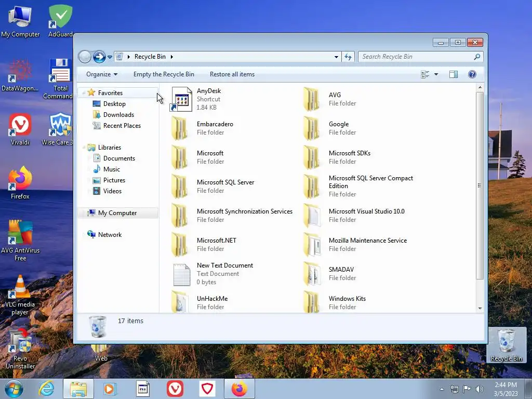Open Videos library
This screenshot has width=532, height=399.
coord(112,191)
